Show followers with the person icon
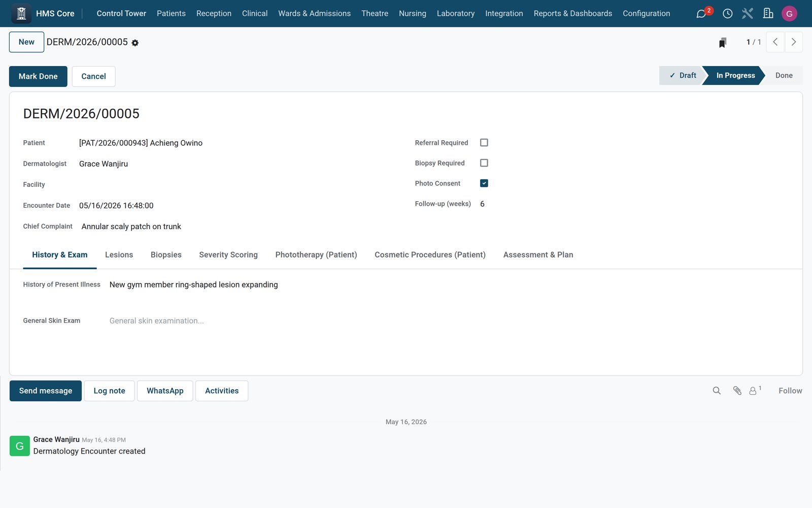 click(x=754, y=391)
